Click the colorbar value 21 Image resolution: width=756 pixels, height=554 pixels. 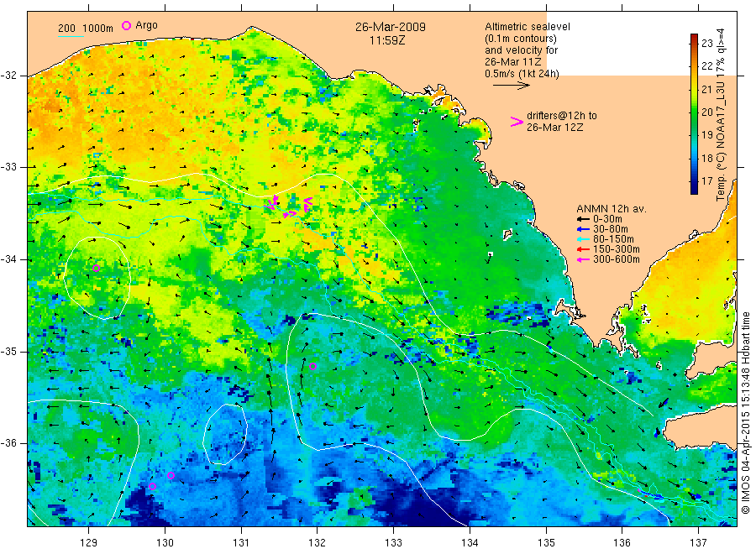(x=707, y=89)
